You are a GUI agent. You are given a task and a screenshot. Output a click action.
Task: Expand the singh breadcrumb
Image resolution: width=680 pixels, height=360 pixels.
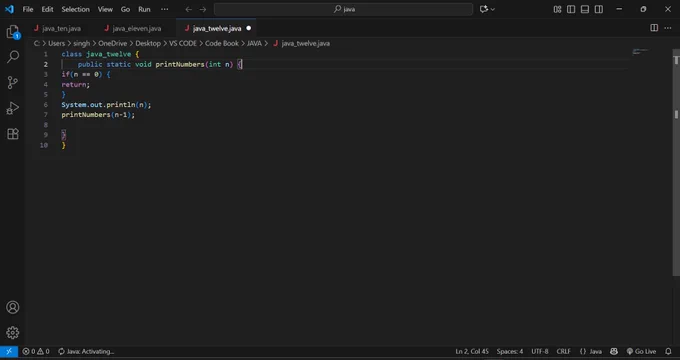(x=81, y=43)
